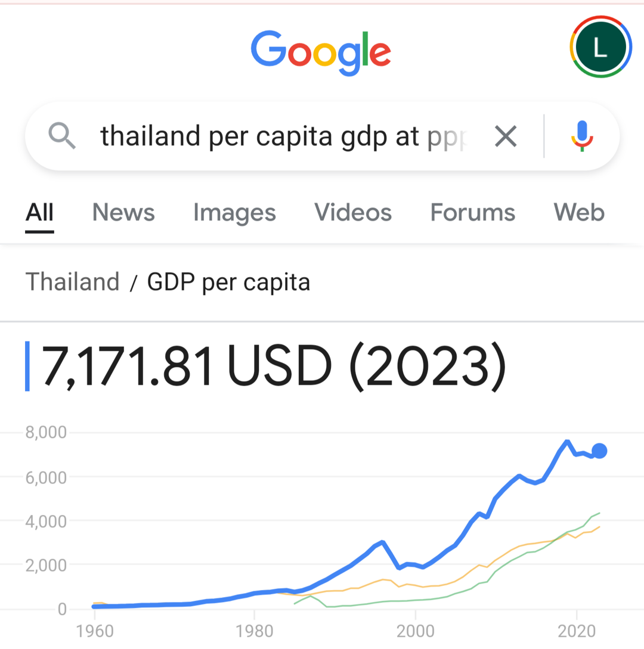Click the 2023 data point dot
The image size is (644, 649).
coord(599,451)
